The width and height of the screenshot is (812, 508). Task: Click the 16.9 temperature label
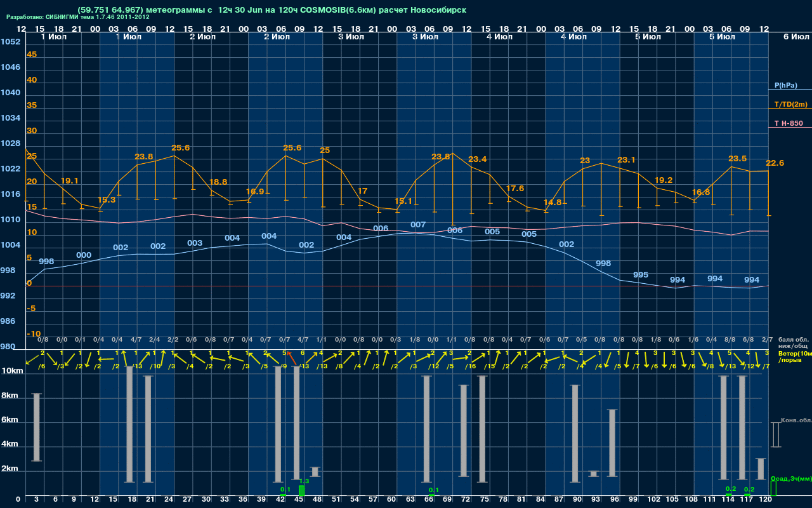(255, 191)
